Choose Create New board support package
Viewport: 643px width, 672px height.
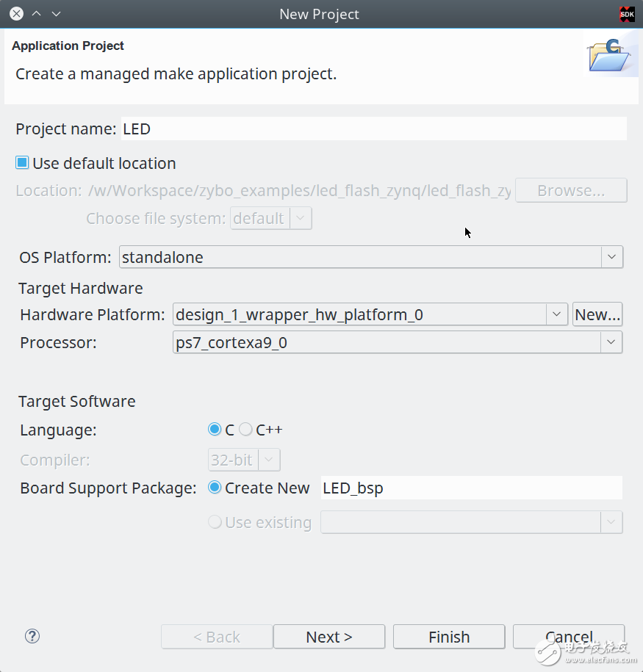click(x=215, y=488)
